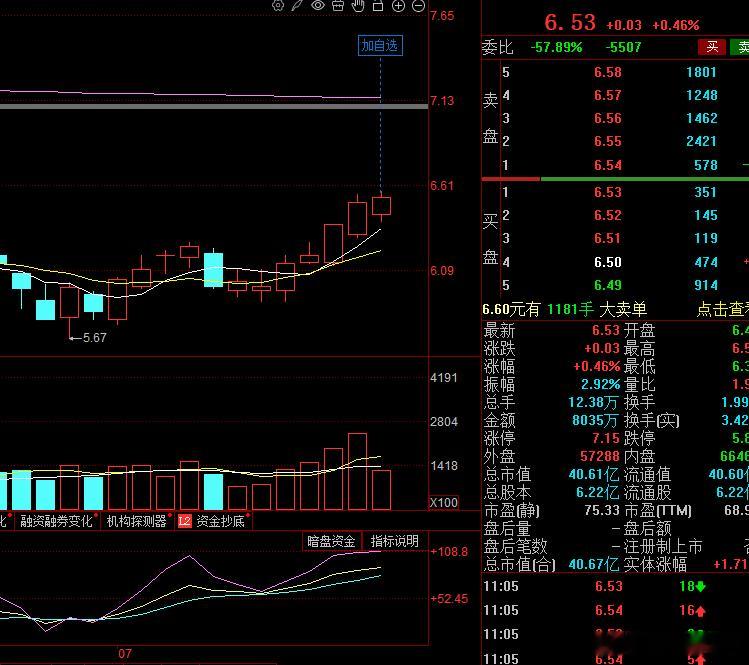This screenshot has width=749, height=665.
Task: Zoom out chart with minus icon
Action: [x=418, y=6]
